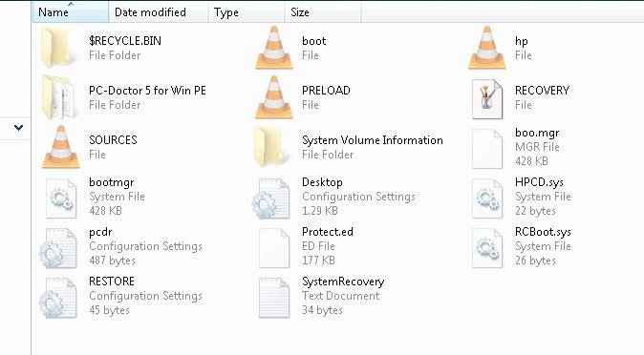Click the RCBoot.sys file name
Viewport: 644px width, 355px height.
click(543, 232)
